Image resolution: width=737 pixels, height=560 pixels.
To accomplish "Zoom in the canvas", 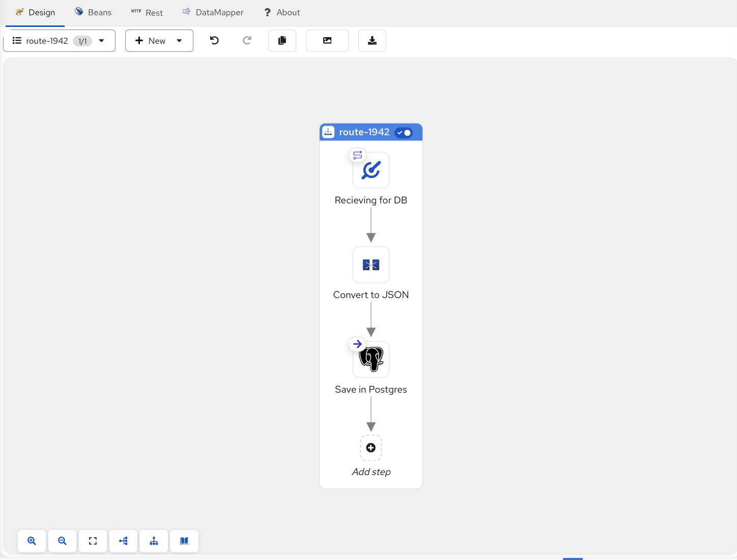I will [32, 541].
